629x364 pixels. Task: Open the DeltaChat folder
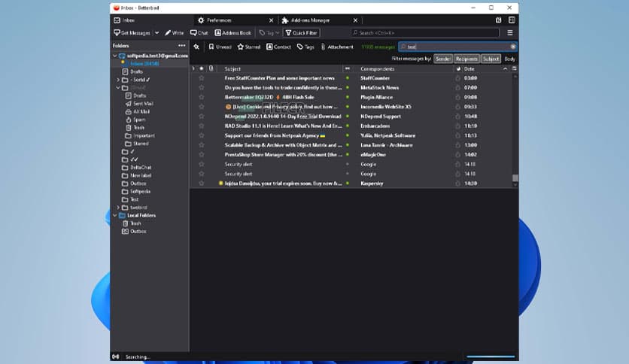(141, 168)
